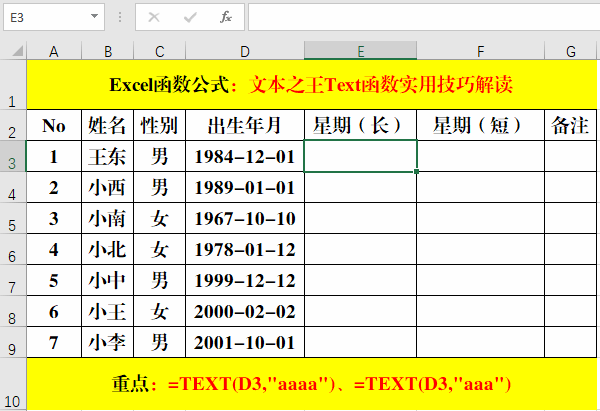Select the empty 星期（短） cell for 王东
The width and height of the screenshot is (600, 411).
tap(481, 157)
